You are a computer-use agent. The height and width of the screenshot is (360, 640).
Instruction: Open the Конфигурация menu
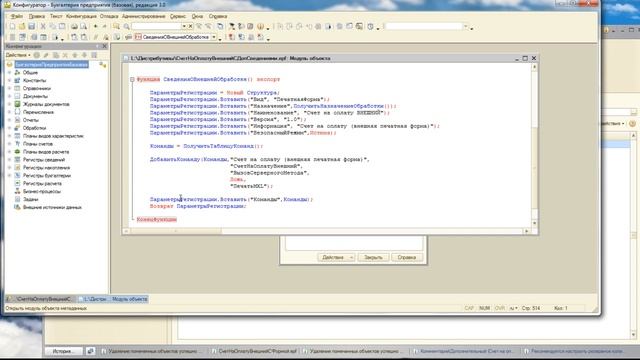[x=81, y=16]
